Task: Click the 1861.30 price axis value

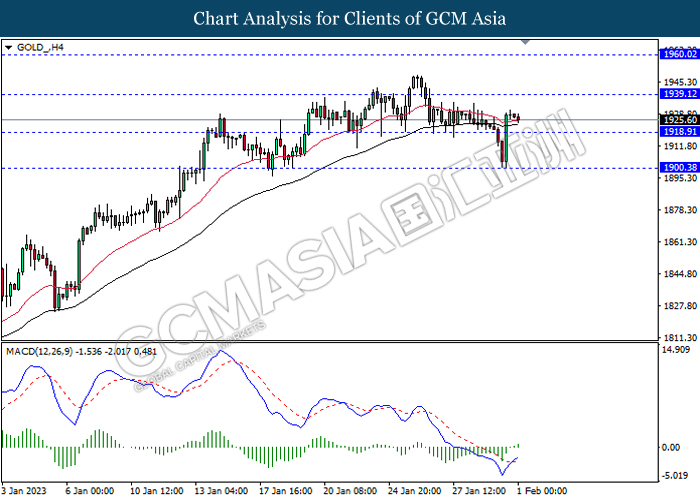Action: (680, 242)
